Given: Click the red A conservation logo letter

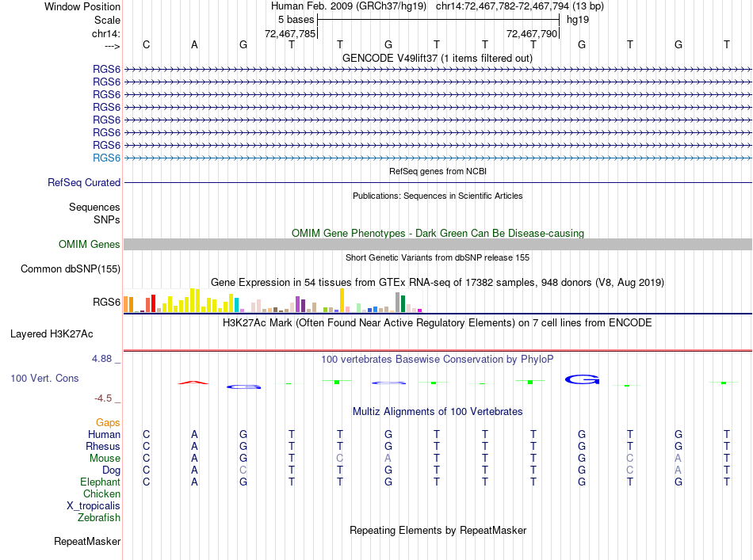Looking at the screenshot, I should point(193,383).
